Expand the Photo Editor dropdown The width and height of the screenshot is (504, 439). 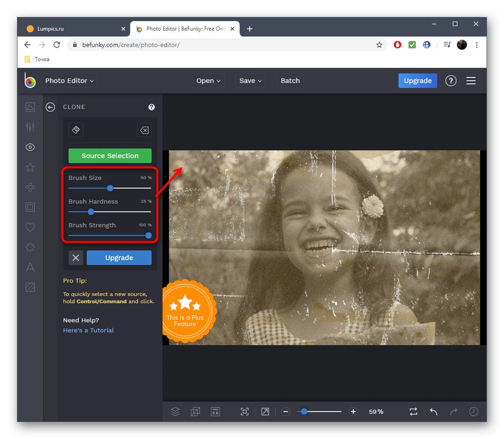(x=69, y=81)
